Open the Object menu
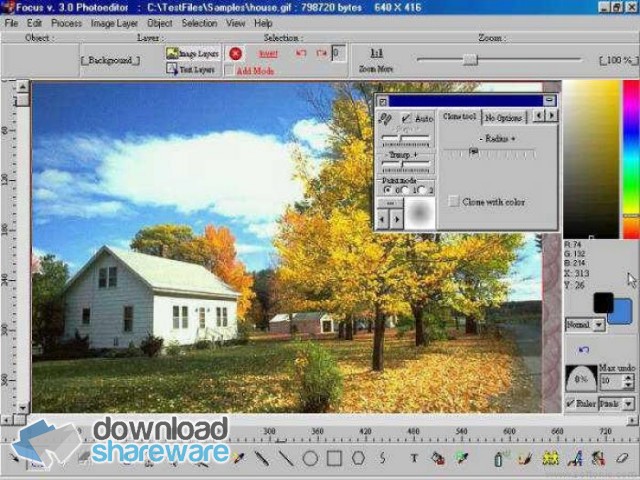 click(160, 23)
